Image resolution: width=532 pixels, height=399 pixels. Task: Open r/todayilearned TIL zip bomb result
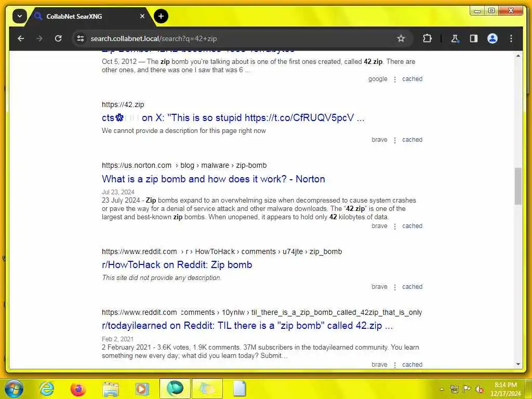(x=247, y=325)
